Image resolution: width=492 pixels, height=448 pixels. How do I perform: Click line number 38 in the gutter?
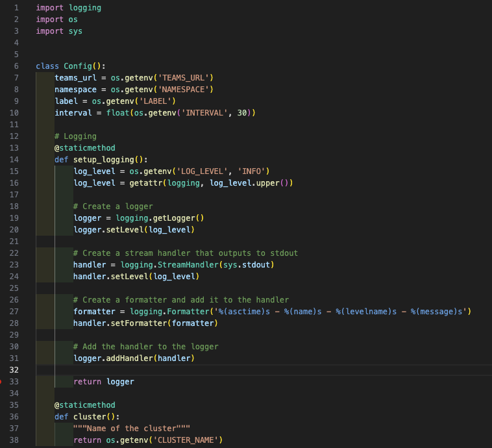[x=14, y=440]
